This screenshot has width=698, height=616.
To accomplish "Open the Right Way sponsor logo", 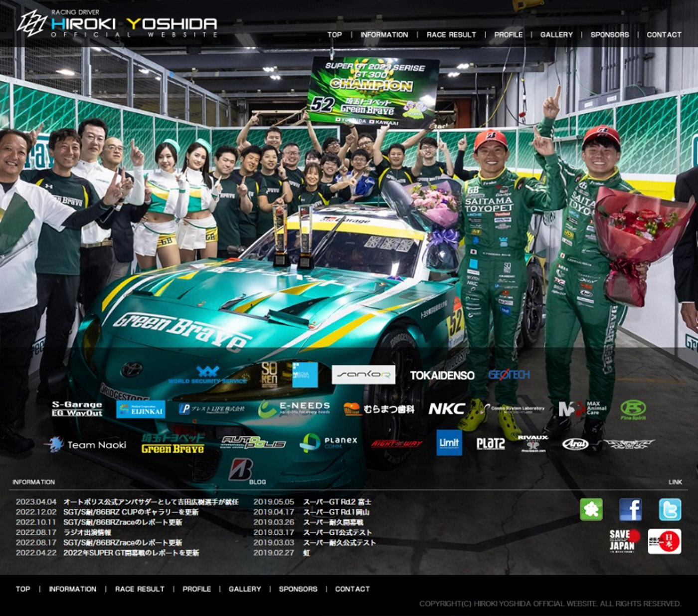I will click(x=396, y=443).
